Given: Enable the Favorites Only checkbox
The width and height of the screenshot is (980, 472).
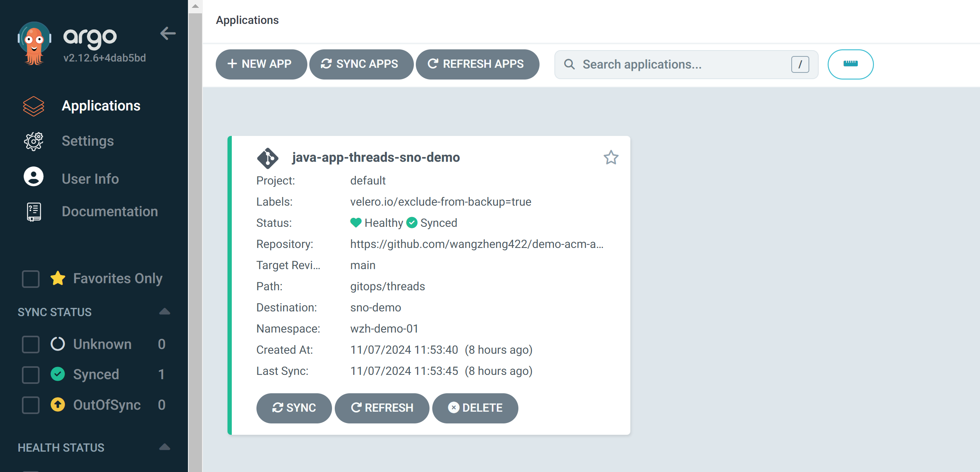Looking at the screenshot, I should (31, 279).
